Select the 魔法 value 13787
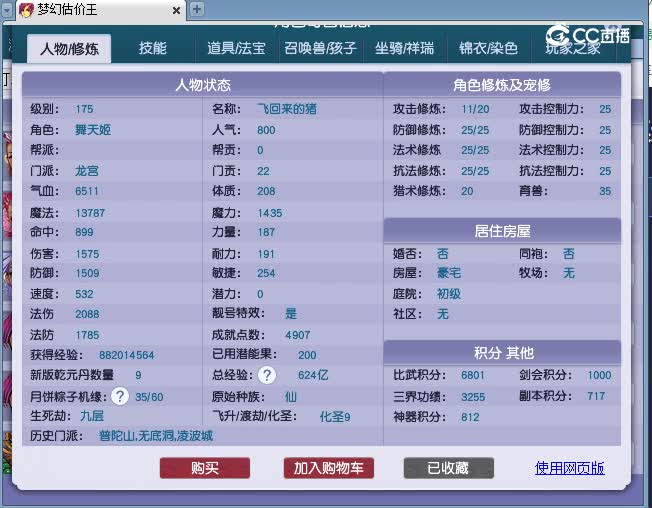The width and height of the screenshot is (652, 508). click(x=90, y=213)
